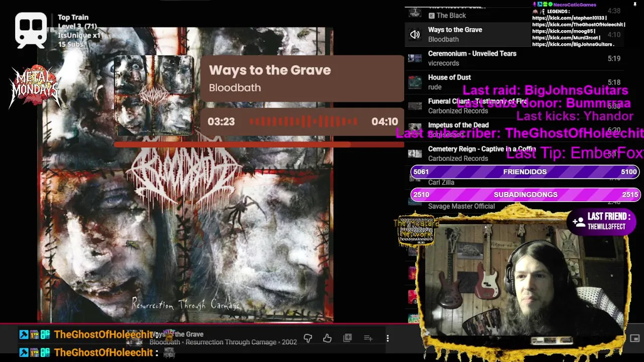Click the hype train icon
Image resolution: width=644 pixels, height=362 pixels.
(31, 30)
